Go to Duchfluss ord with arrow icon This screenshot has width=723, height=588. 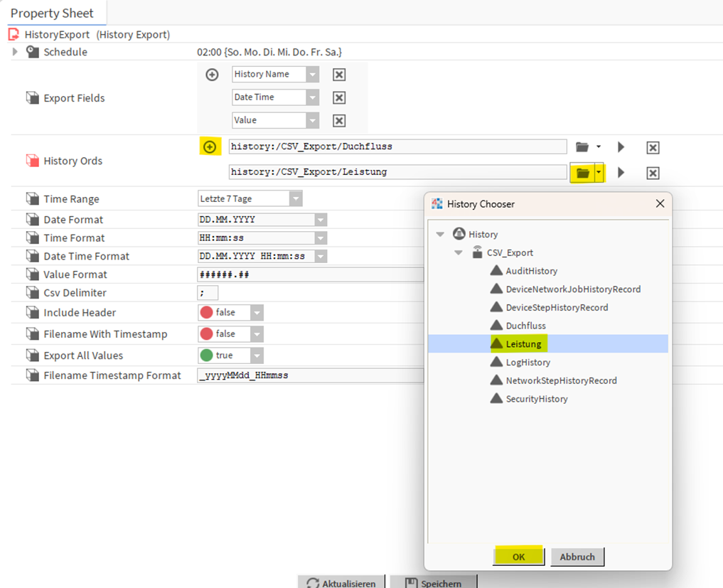tap(621, 147)
